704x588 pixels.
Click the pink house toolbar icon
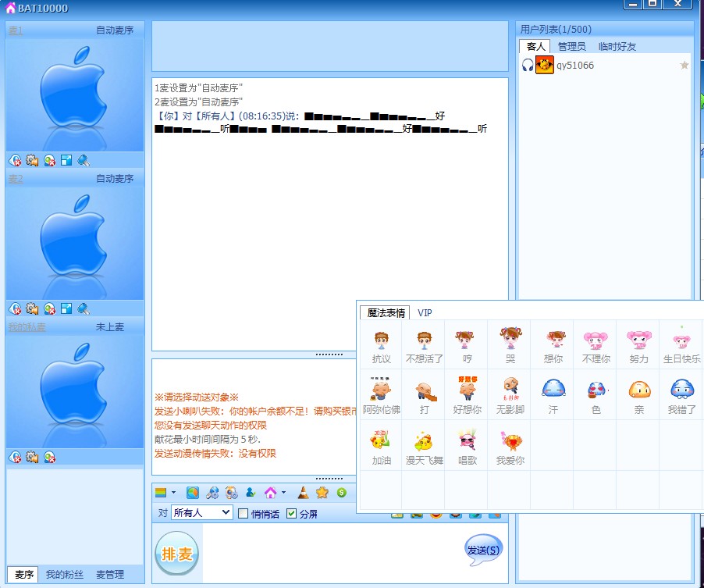point(270,493)
